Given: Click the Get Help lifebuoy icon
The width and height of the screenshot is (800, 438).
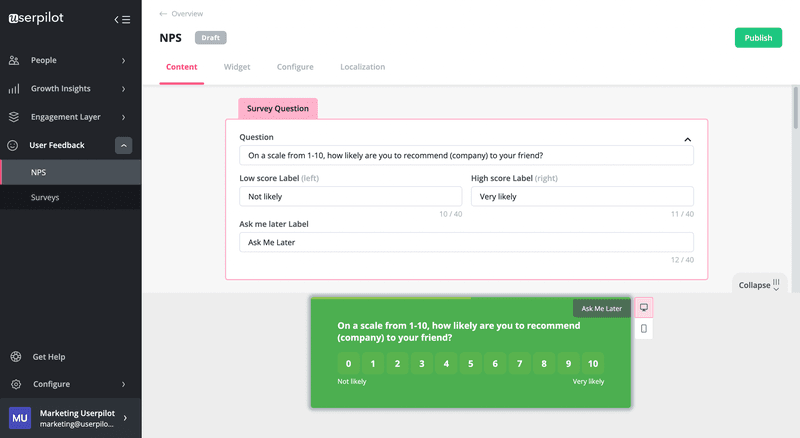Looking at the screenshot, I should (x=16, y=357).
